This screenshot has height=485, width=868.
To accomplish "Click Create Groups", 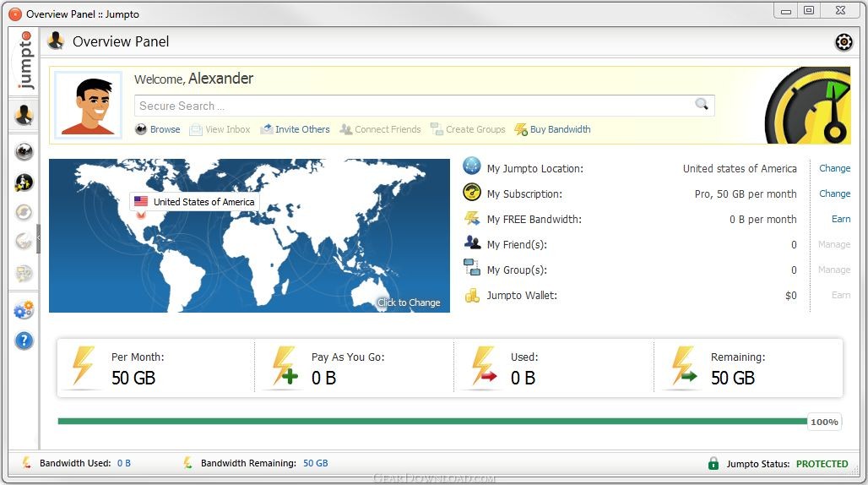I will (475, 129).
